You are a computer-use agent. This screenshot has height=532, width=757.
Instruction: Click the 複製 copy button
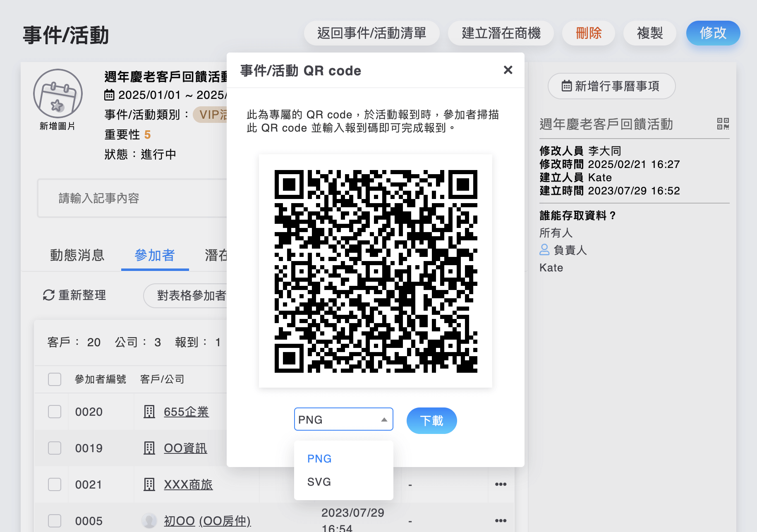[x=649, y=33]
